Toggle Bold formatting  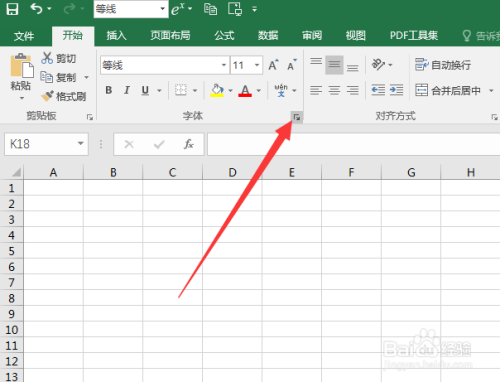click(x=109, y=90)
